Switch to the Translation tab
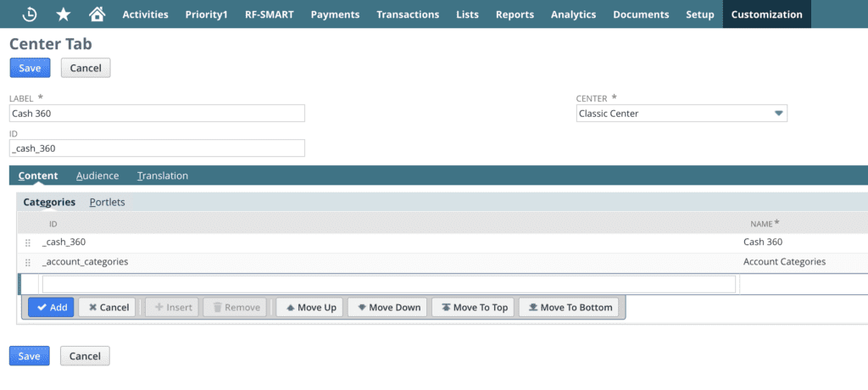 click(x=163, y=175)
